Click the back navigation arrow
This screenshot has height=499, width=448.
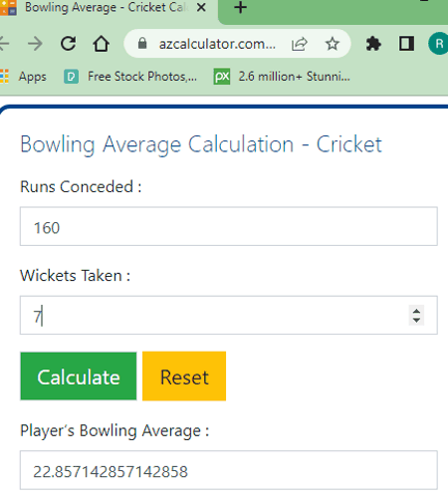pyautogui.click(x=4, y=44)
